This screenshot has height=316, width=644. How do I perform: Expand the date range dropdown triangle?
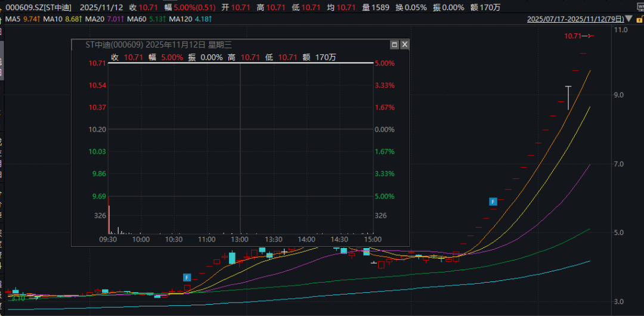(x=628, y=19)
